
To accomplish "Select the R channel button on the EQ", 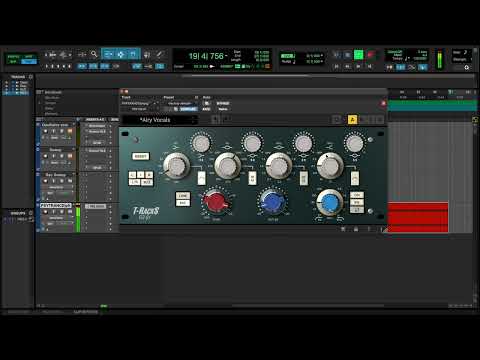I will [149, 175].
